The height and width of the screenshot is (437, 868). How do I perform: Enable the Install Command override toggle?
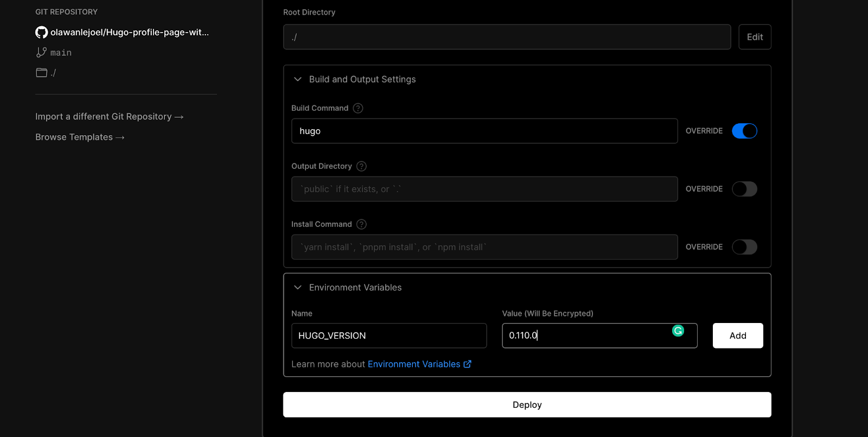point(744,247)
